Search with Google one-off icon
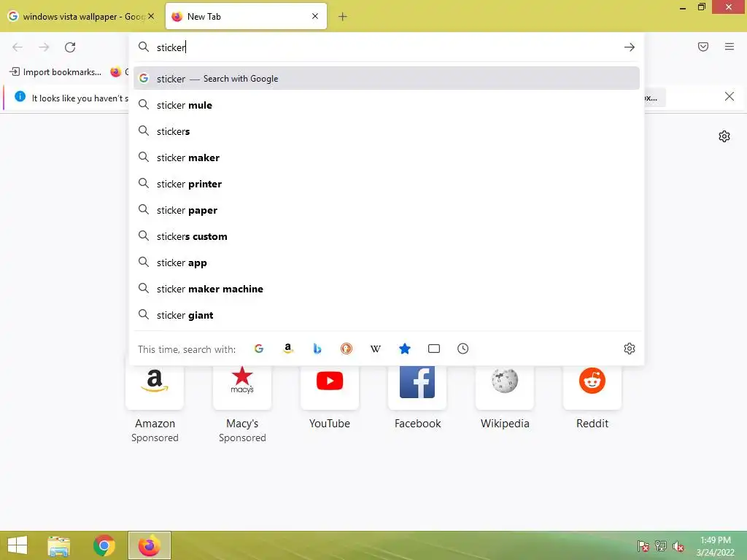Viewport: 747px width, 560px height. coord(259,349)
